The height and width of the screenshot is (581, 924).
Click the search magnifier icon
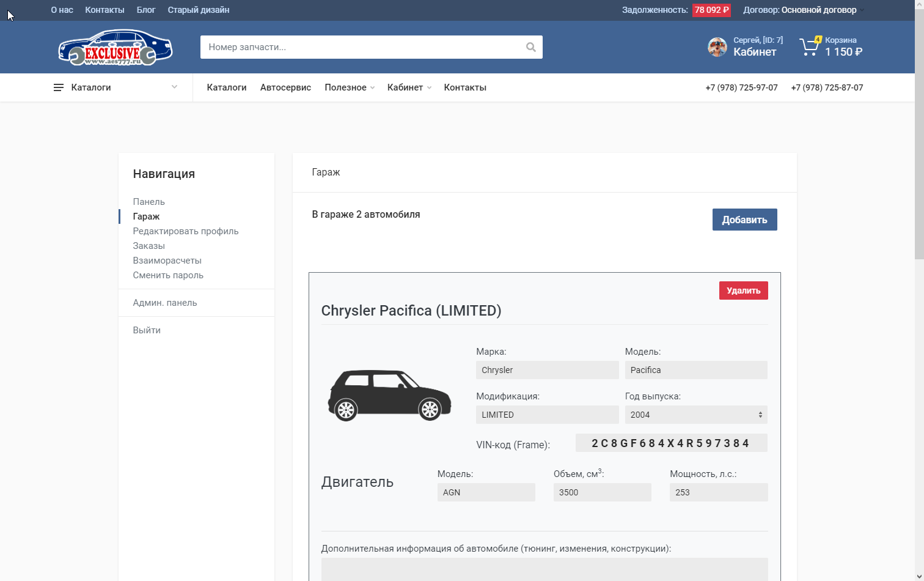(x=530, y=47)
